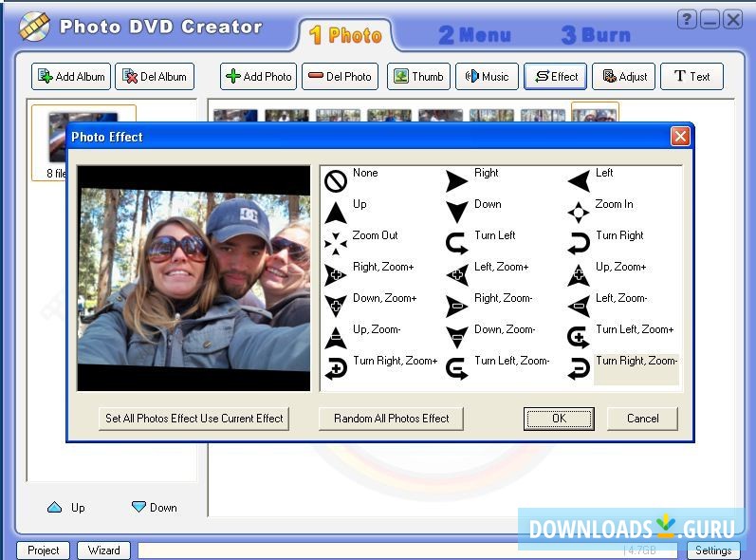This screenshot has width=756, height=560.
Task: Go to the 3 Burn step tab
Action: pyautogui.click(x=596, y=36)
